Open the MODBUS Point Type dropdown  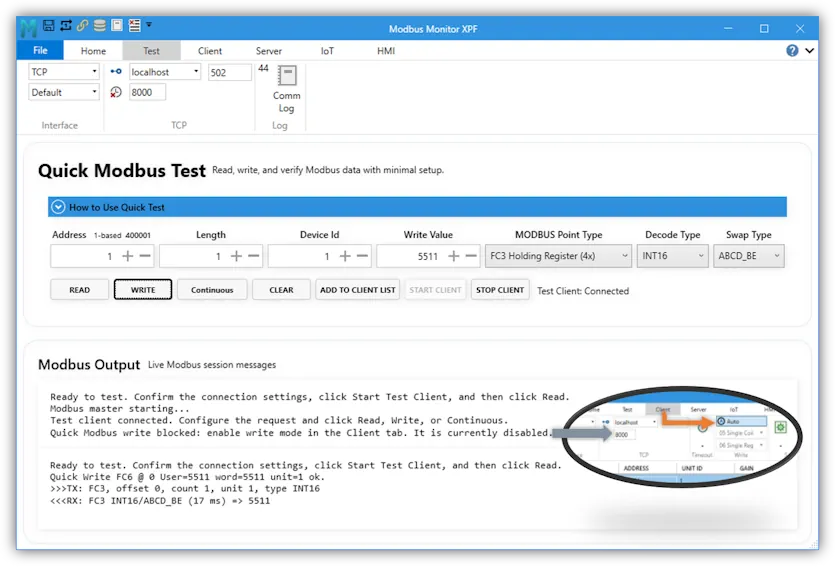(558, 256)
